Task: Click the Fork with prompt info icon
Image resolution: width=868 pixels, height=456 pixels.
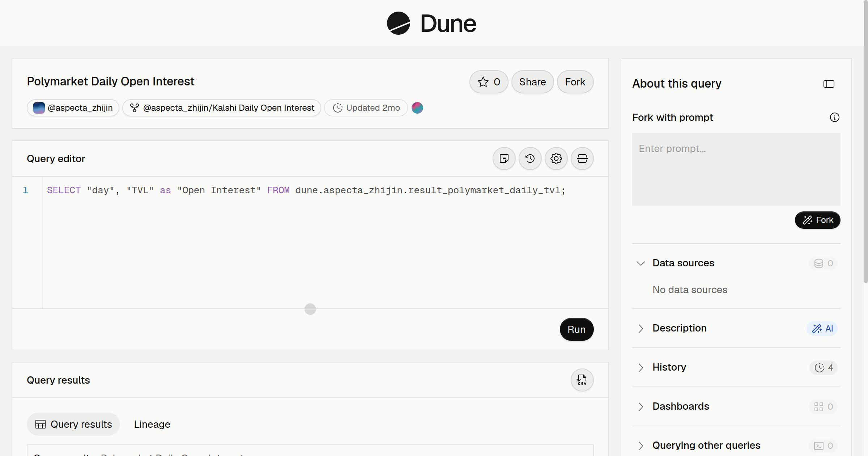Action: (x=834, y=117)
